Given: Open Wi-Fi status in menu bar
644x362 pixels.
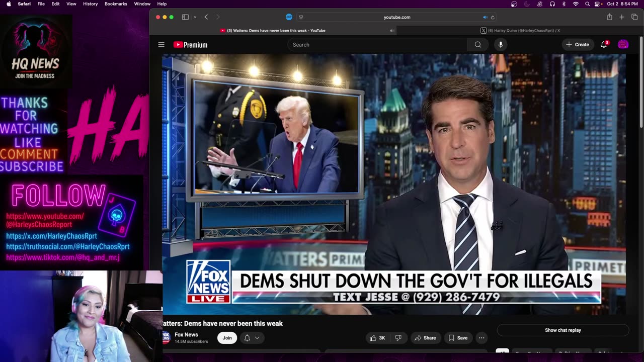Looking at the screenshot, I should [576, 4].
